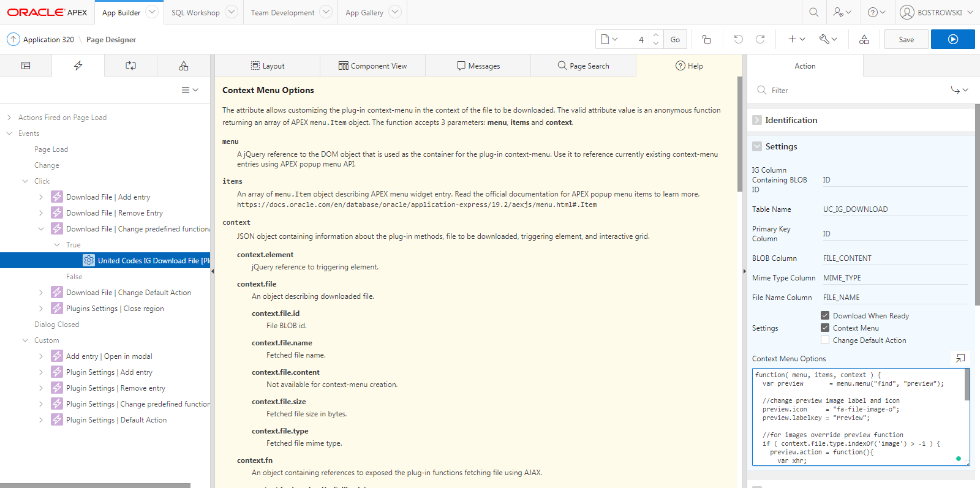Screen dimensions: 980x488
Task: Click the search magnifier icon in header
Action: click(813, 12)
